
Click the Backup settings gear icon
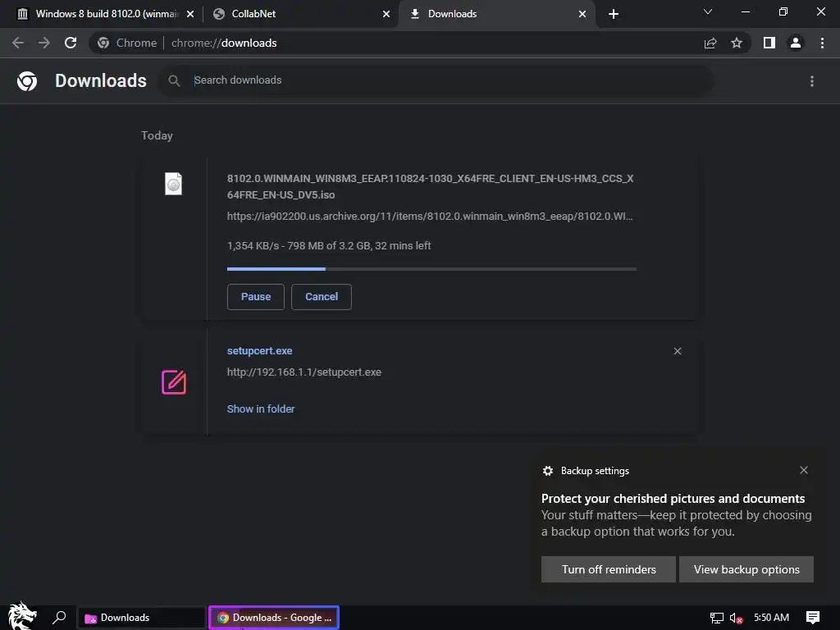point(547,471)
